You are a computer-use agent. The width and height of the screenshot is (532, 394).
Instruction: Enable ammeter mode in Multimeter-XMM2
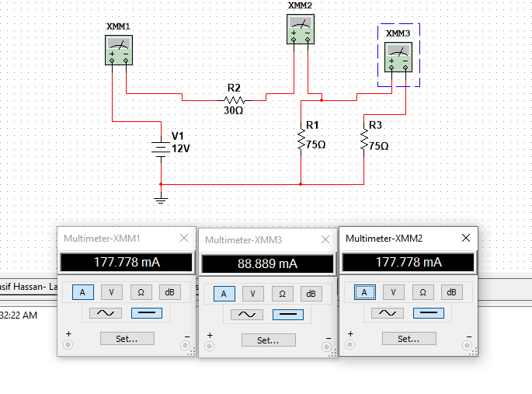tap(365, 292)
